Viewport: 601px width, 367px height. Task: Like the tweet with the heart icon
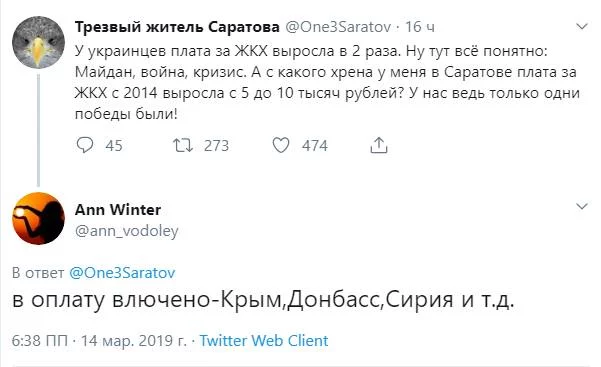click(x=281, y=145)
